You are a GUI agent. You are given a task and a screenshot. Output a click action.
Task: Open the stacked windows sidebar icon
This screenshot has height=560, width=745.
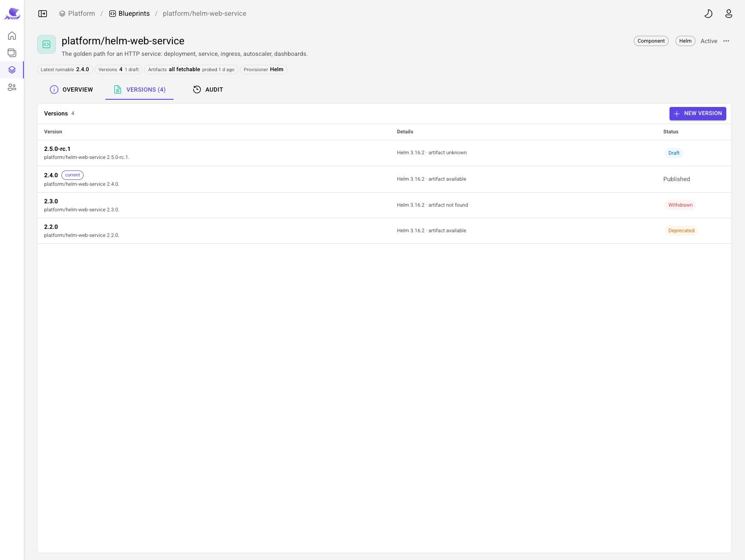coord(12,52)
